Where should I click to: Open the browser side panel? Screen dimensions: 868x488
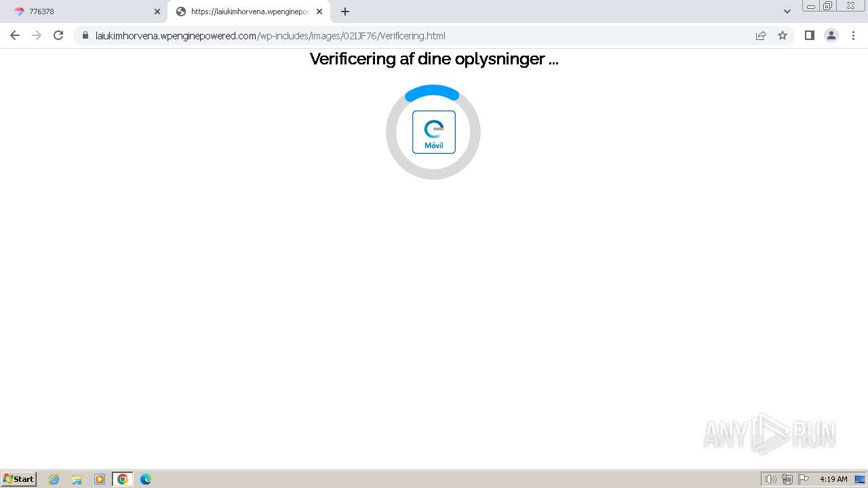click(809, 35)
